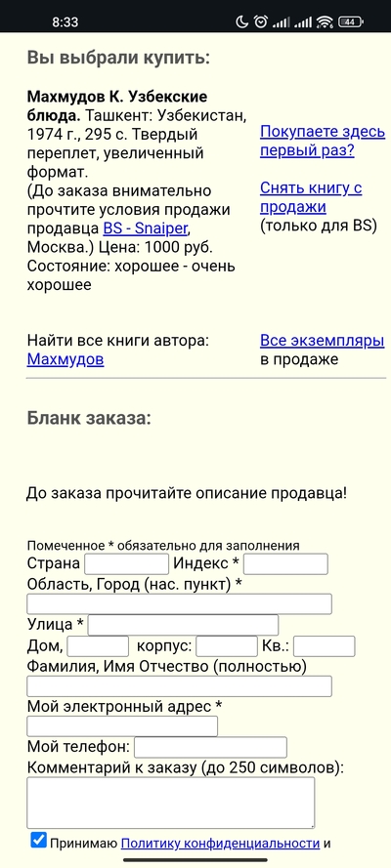Select the Область, Город input field
Screen dimensions: 391x868
click(x=180, y=604)
